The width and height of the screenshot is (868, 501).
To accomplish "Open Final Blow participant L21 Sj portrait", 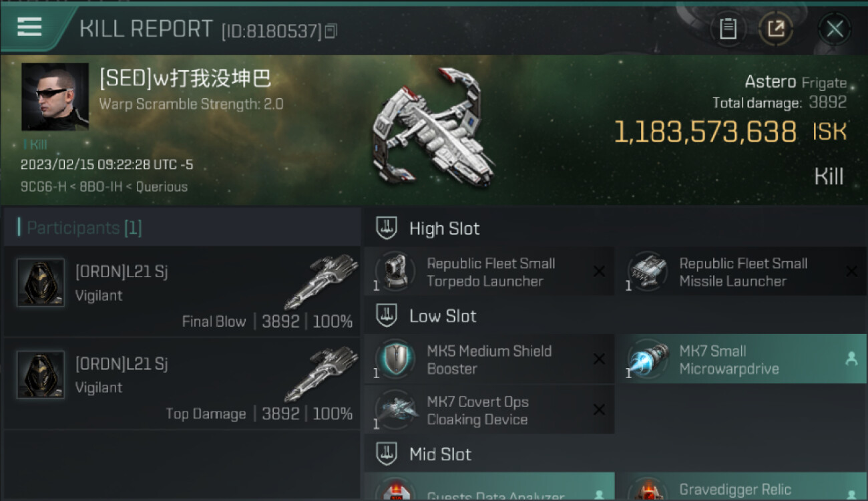I will click(41, 283).
